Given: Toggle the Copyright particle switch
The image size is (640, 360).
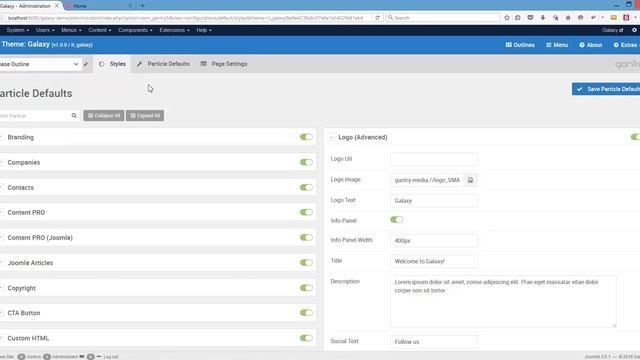Looking at the screenshot, I should (x=306, y=288).
